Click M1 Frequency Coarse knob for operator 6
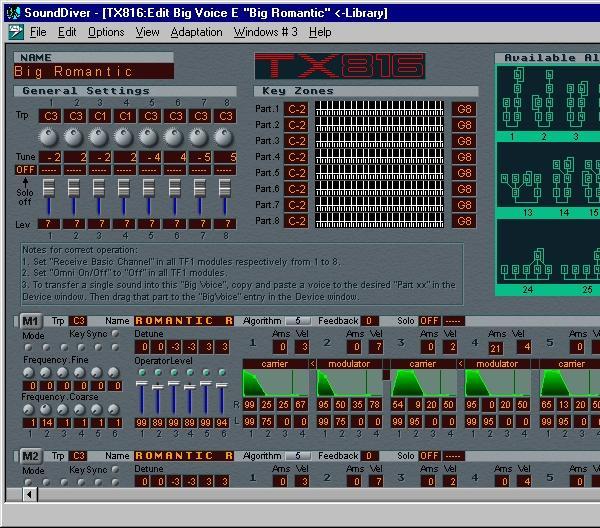Viewport: 600px width, 528px height. pos(113,410)
